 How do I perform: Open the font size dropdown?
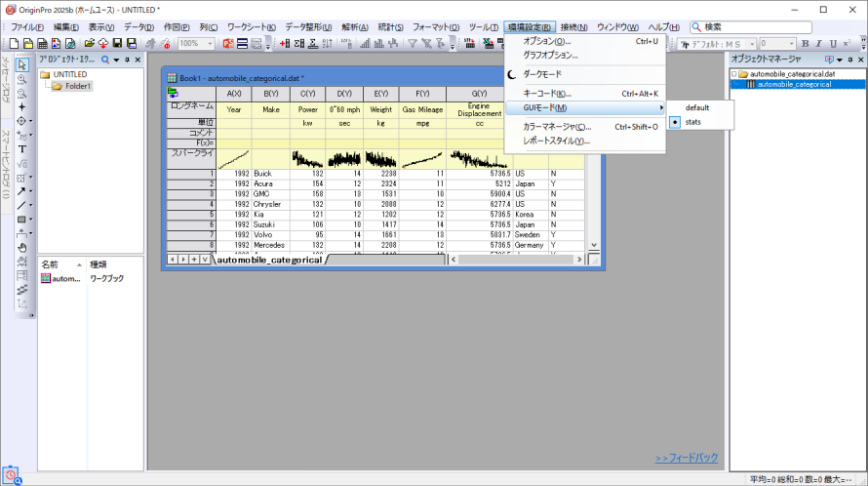click(791, 44)
